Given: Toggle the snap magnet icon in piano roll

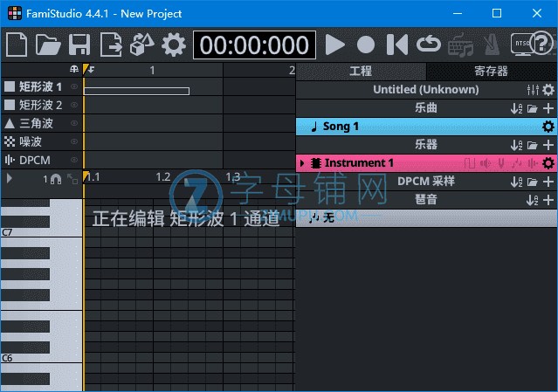Looking at the screenshot, I should coord(56,178).
